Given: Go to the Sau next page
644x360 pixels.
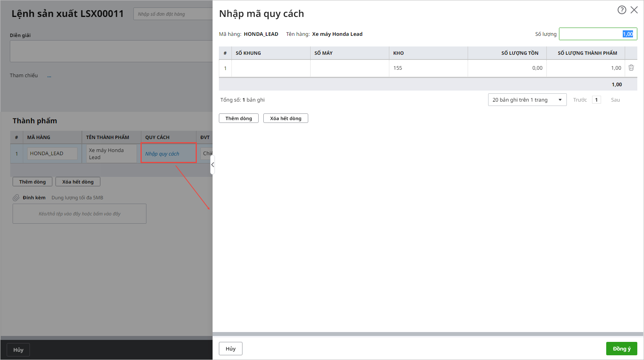Looking at the screenshot, I should click(x=615, y=100).
